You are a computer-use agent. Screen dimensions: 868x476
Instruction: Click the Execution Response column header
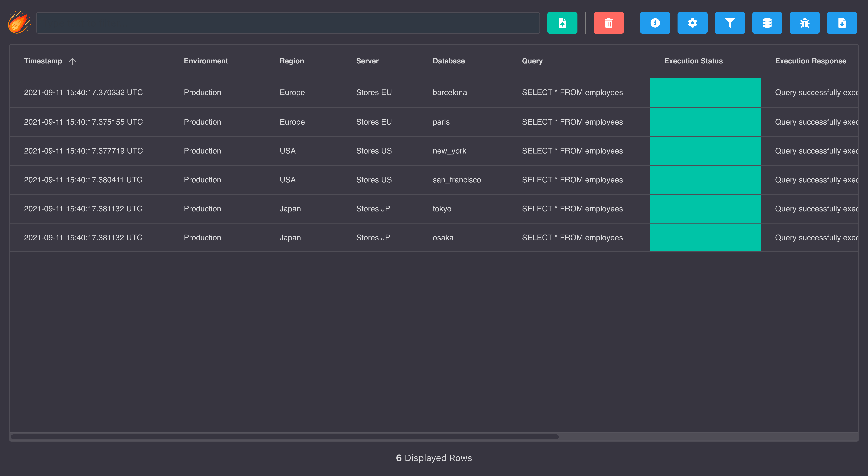tap(811, 61)
